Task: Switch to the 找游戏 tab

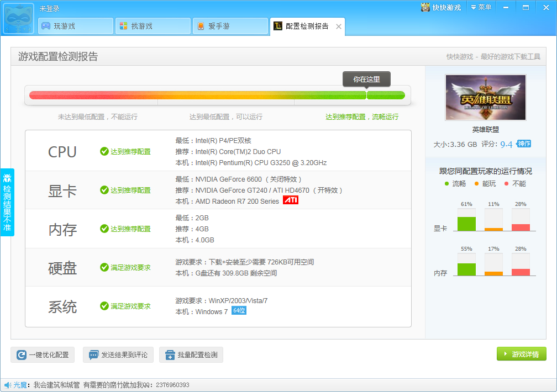Action: tap(153, 26)
